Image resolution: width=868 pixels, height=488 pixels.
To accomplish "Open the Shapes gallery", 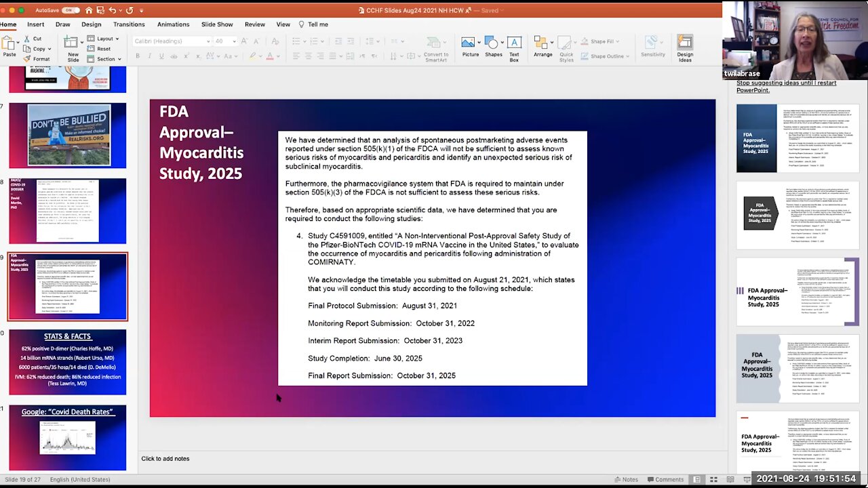I will [x=493, y=47].
